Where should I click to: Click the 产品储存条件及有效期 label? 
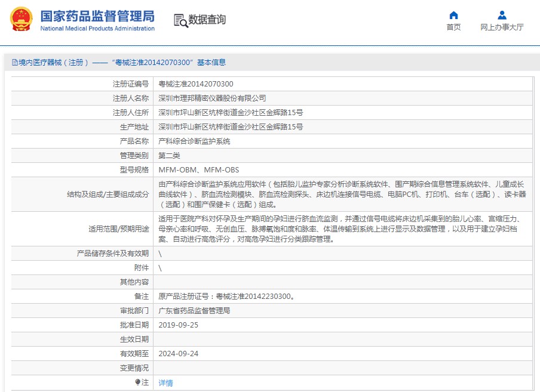[113, 254]
